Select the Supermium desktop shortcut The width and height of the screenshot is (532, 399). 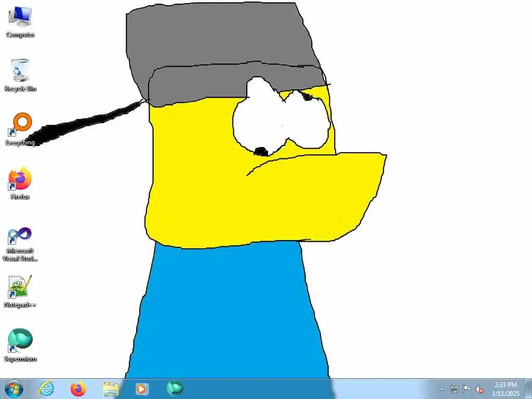pos(20,345)
